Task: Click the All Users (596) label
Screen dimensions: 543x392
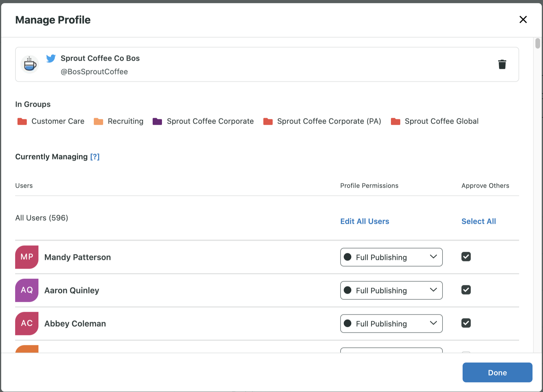Action: pyautogui.click(x=42, y=218)
